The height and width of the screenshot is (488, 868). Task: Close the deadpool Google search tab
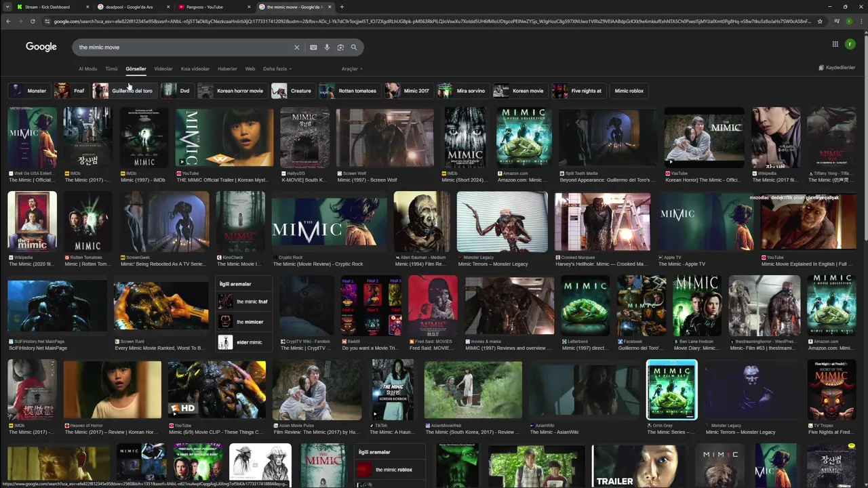click(168, 7)
